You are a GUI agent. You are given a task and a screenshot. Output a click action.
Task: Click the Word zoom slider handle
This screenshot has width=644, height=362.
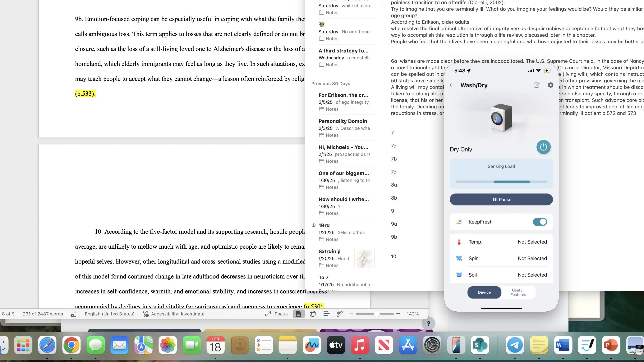(x=376, y=314)
